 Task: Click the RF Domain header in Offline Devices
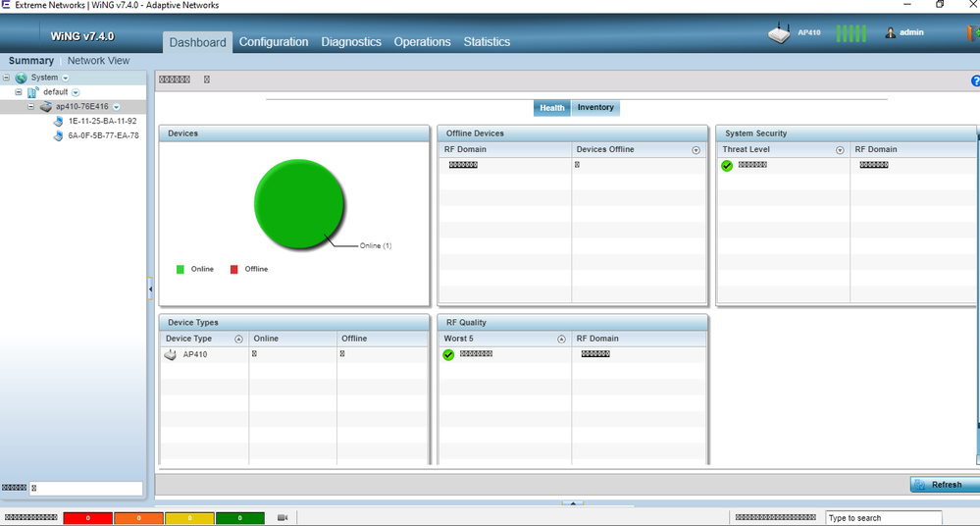tap(465, 149)
